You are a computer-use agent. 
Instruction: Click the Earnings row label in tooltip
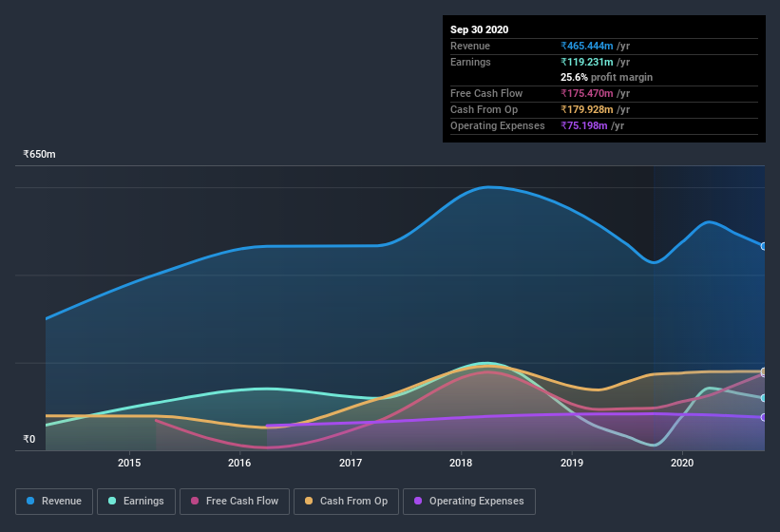click(x=470, y=62)
